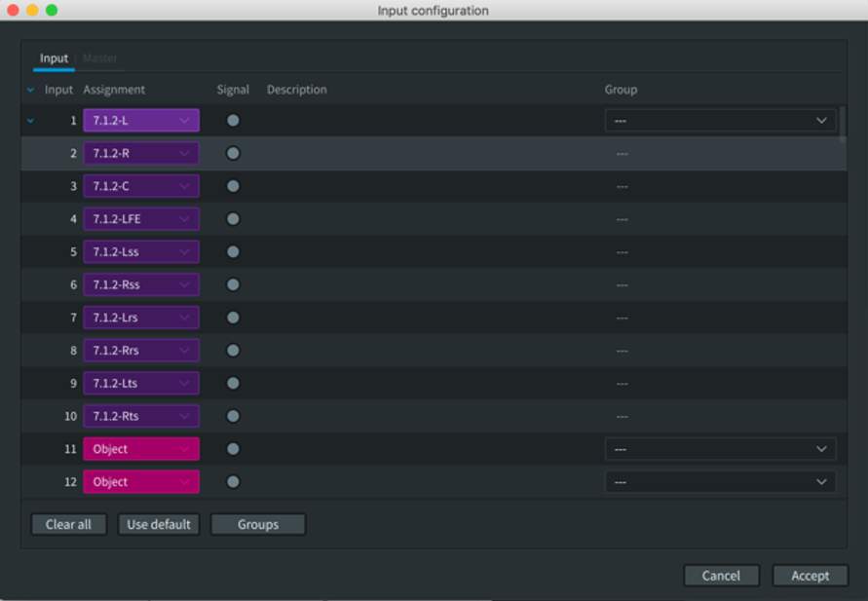This screenshot has width=868, height=601.
Task: Click the signal indicator for input 1
Action: coord(233,120)
